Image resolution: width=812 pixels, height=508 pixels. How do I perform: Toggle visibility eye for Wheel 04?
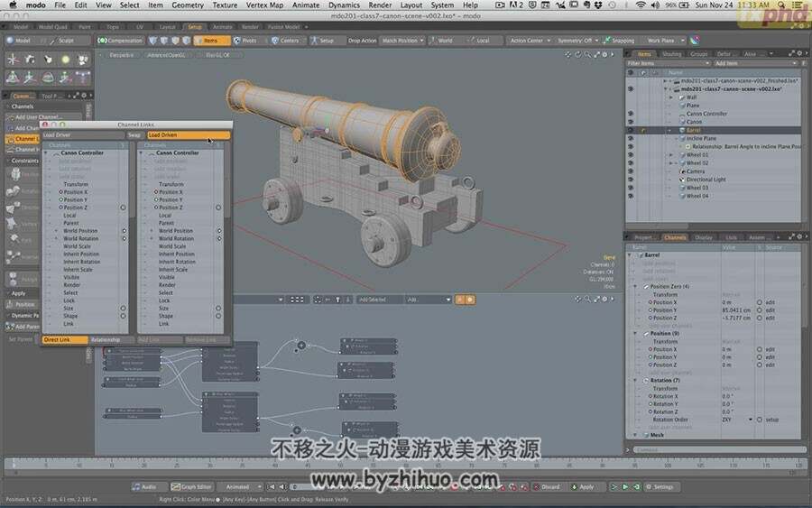tap(631, 197)
